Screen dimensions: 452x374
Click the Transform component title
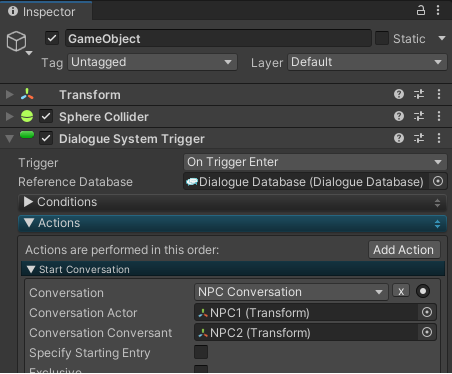click(x=90, y=95)
